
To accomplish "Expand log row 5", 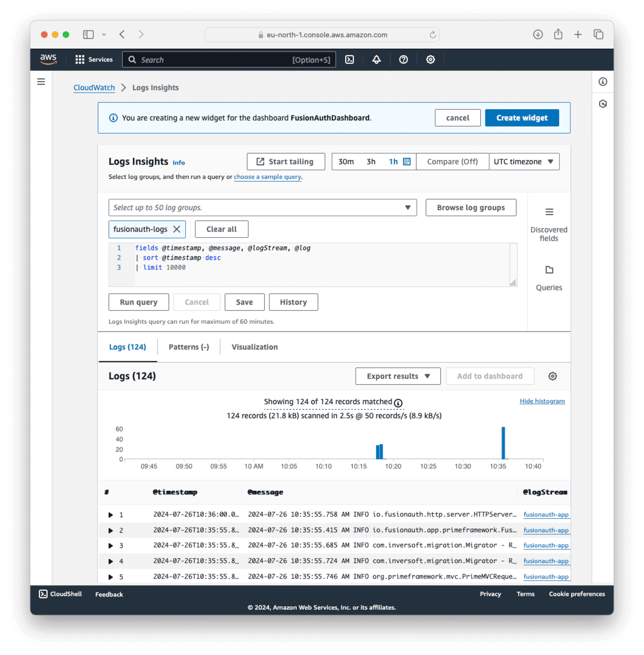I will click(111, 577).
